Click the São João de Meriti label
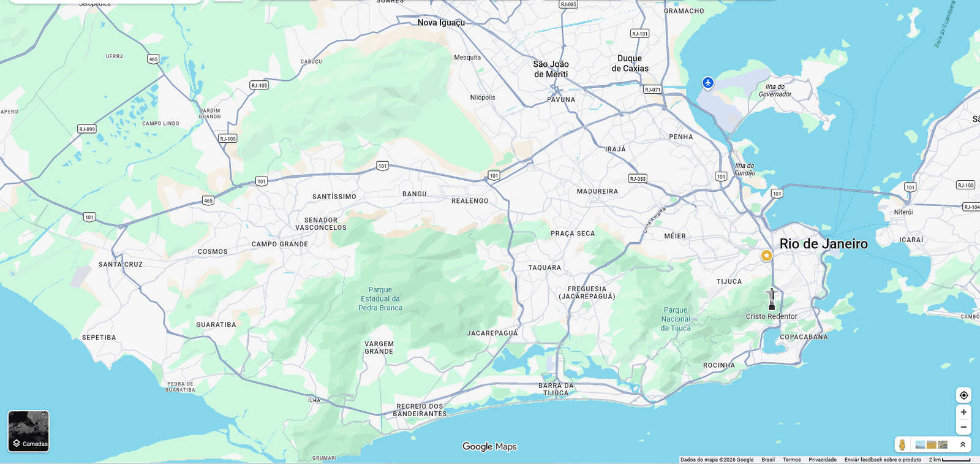 tap(551, 69)
